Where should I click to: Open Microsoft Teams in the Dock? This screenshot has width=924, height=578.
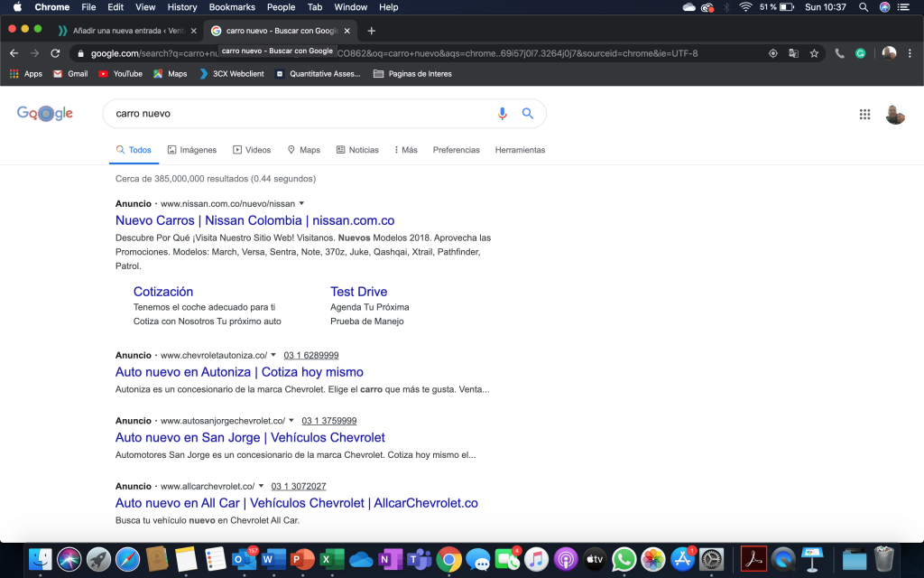(x=420, y=559)
